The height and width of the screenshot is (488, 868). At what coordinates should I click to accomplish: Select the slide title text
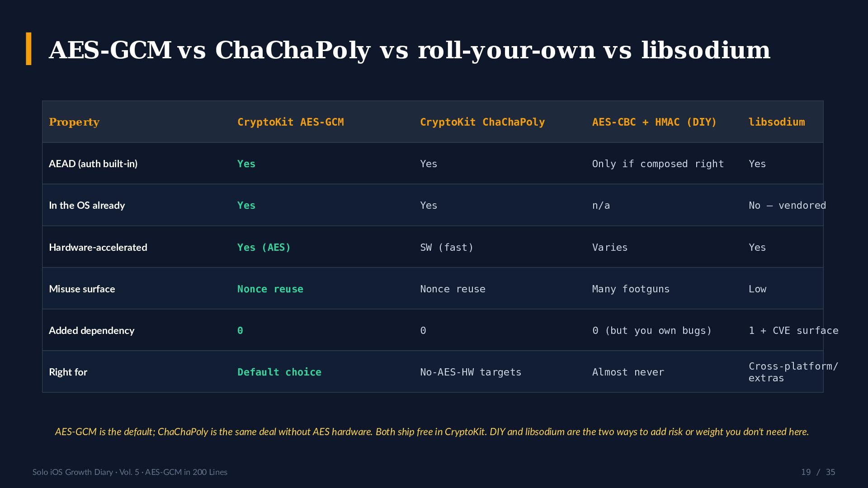[x=410, y=50]
